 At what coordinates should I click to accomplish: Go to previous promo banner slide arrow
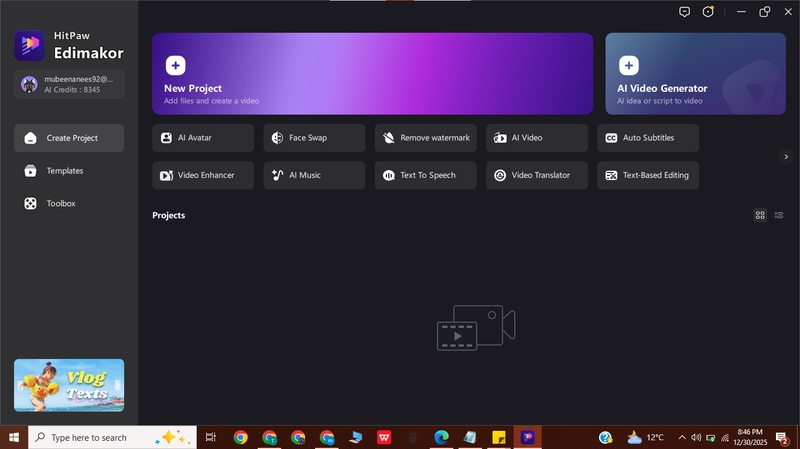coord(20,385)
